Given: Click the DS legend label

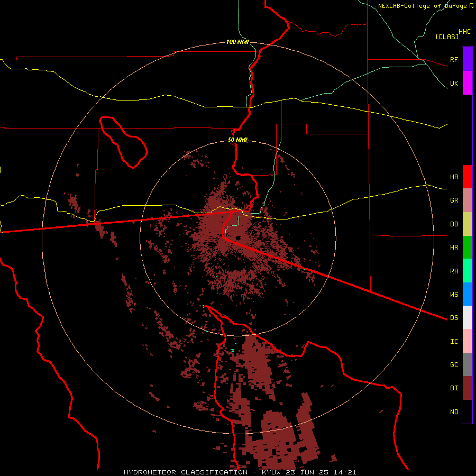Looking at the screenshot, I should [454, 318].
